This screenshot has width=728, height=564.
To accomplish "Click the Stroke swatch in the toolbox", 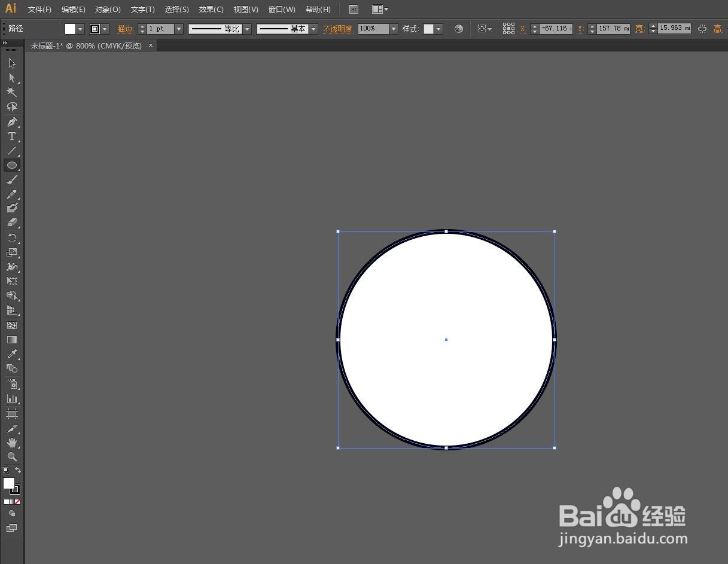I will pyautogui.click(x=16, y=490).
